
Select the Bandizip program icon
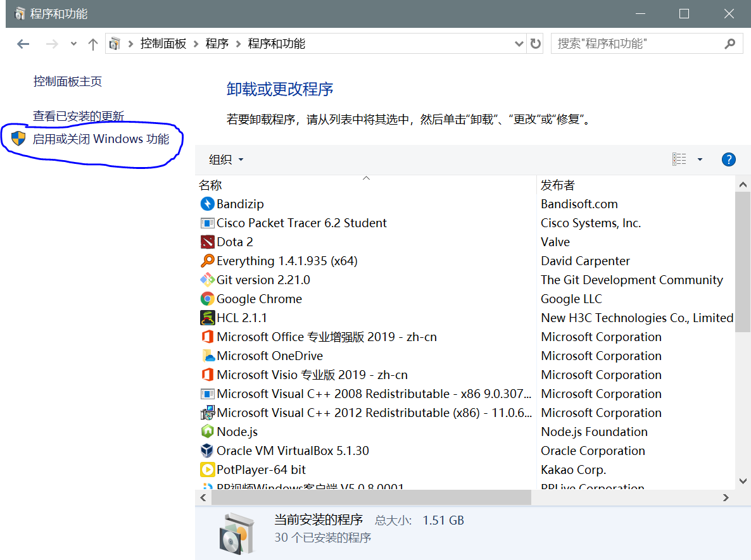(207, 204)
